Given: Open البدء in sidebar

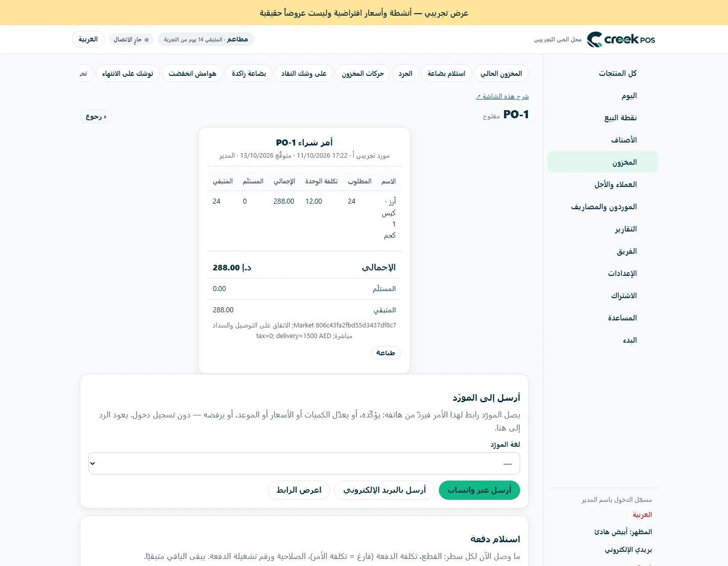Looking at the screenshot, I should point(603,340).
